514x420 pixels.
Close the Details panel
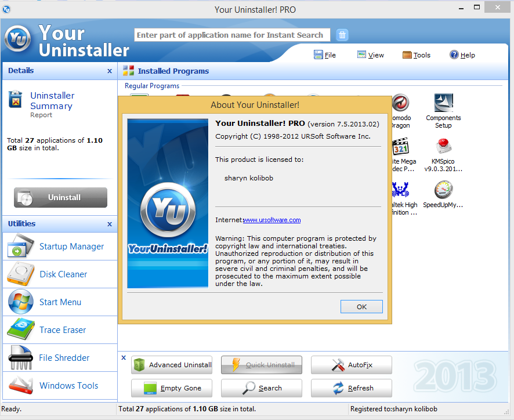point(110,71)
